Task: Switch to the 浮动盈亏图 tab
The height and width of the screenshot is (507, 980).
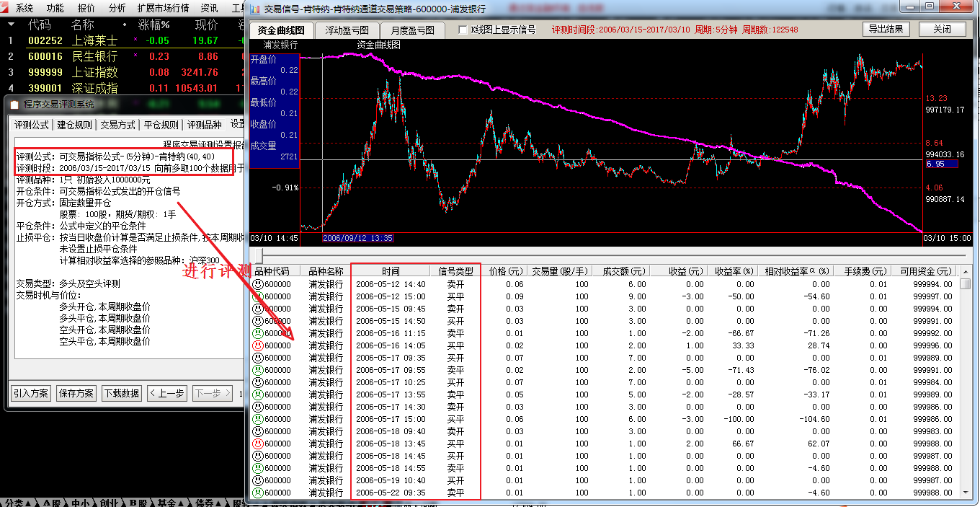Action: [347, 30]
